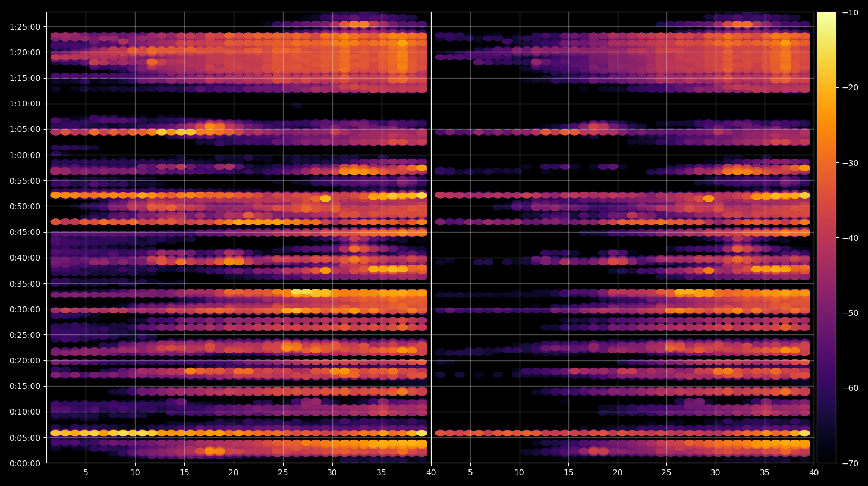868x486 pixels.
Task: Click x-axis label 40 between the two plots
Action: pos(431,473)
